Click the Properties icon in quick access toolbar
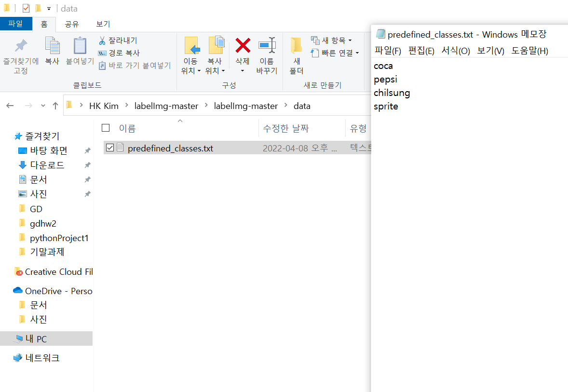568x392 pixels. point(26,8)
